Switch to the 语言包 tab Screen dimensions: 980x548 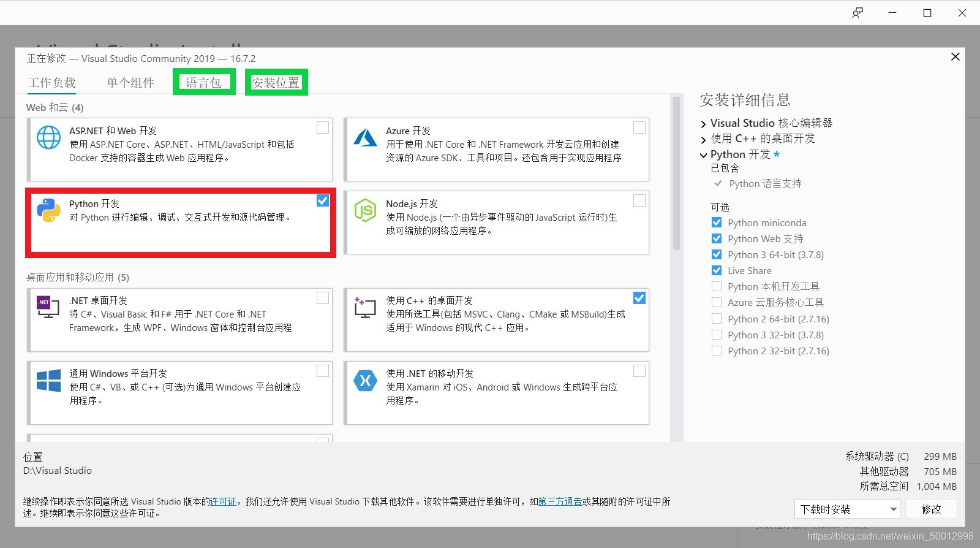(x=203, y=83)
